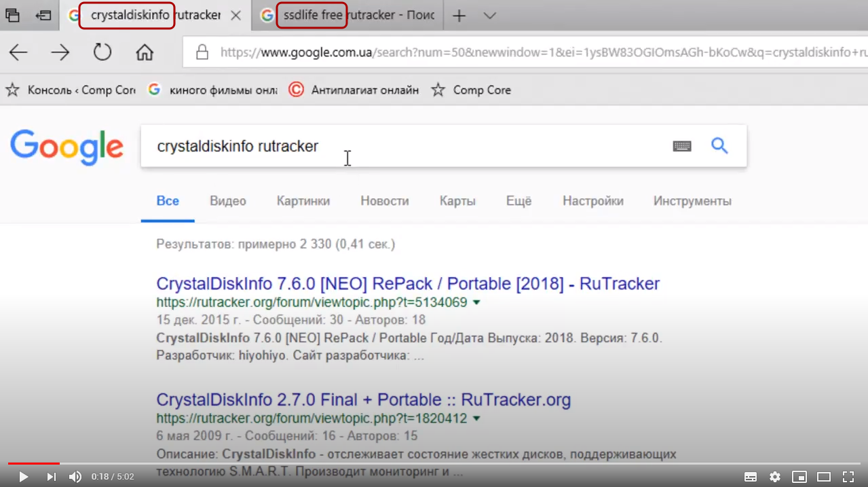Click the Google search magnifier icon
Viewport: 868px width, 487px height.
click(719, 145)
